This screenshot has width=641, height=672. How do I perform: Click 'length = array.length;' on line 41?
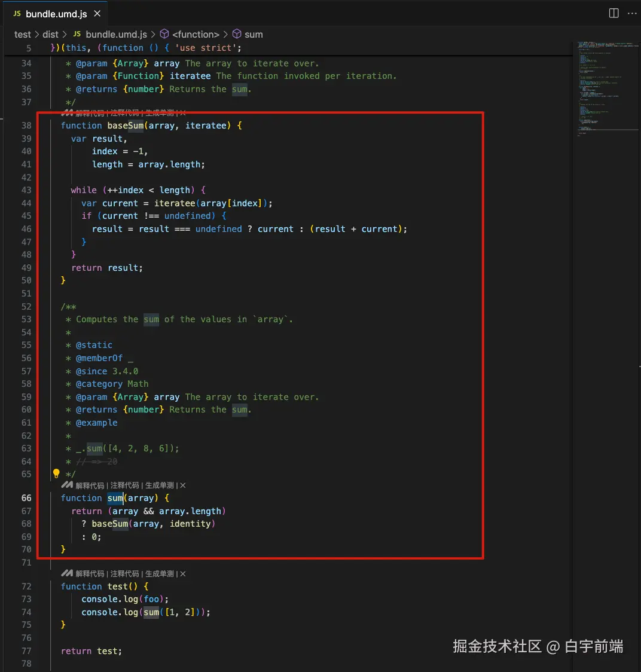pos(148,164)
